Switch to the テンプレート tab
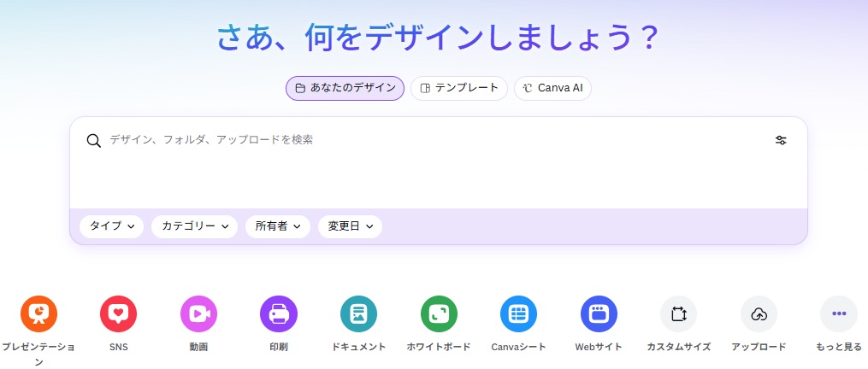Image resolution: width=868 pixels, height=369 pixels. click(459, 89)
